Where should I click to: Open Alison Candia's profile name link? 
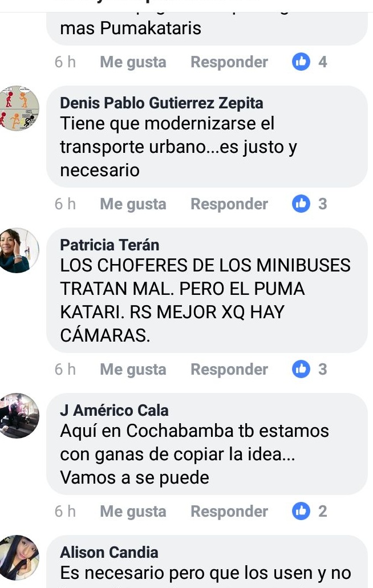pos(109,553)
